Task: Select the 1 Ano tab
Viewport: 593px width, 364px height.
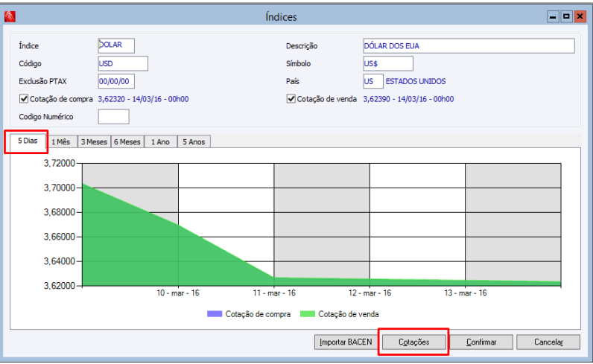Action: (160, 141)
